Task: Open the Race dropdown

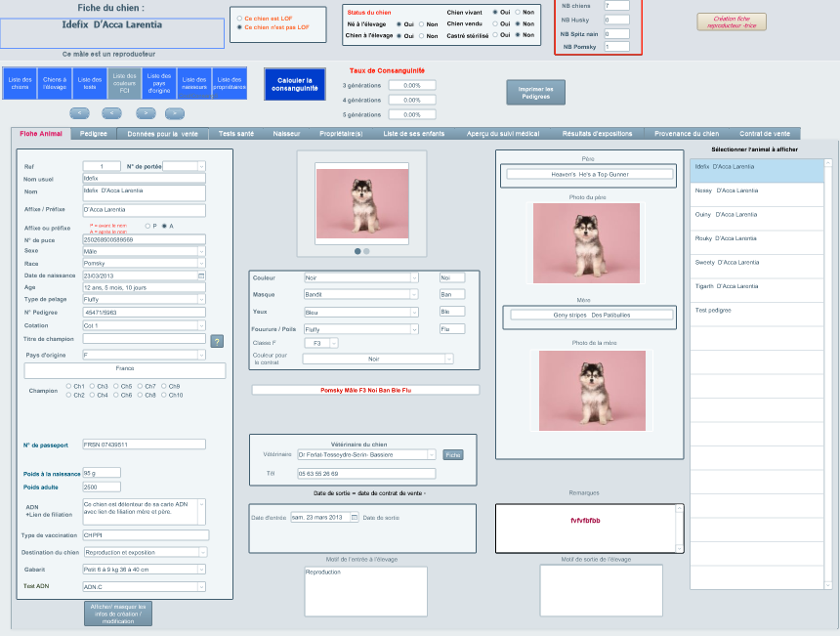Action: tap(201, 264)
